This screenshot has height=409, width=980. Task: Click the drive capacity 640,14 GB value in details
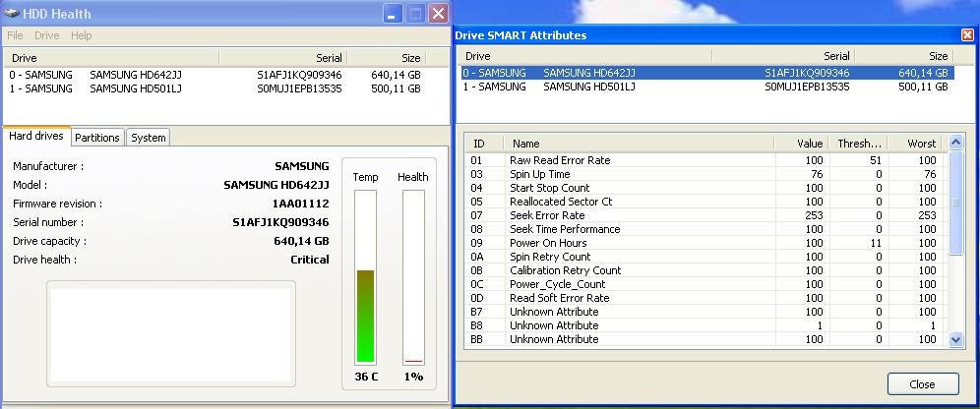click(301, 241)
